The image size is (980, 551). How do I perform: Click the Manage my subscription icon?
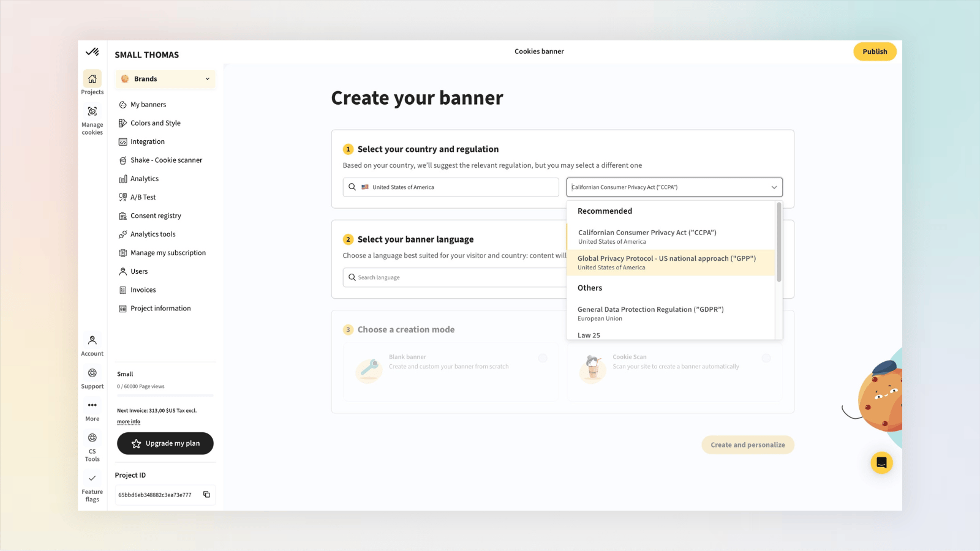click(123, 253)
